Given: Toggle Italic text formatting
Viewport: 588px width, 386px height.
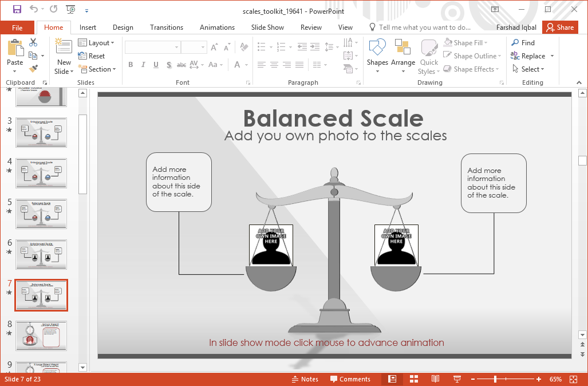Looking at the screenshot, I should tap(143, 65).
